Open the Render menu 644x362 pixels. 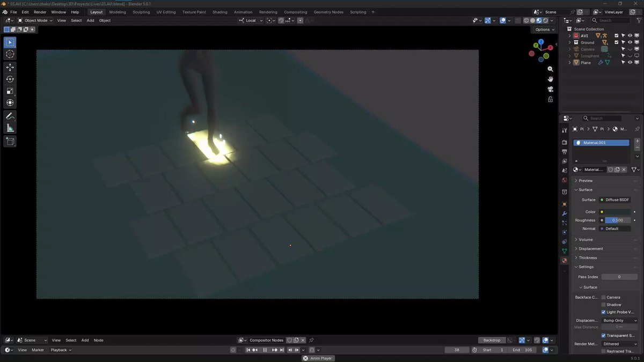coord(40,12)
